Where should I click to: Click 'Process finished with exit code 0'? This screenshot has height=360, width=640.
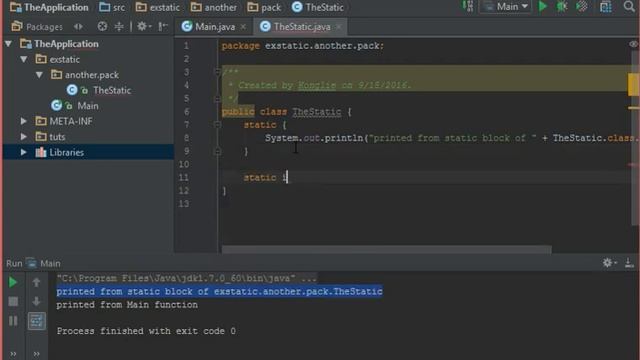pos(146,331)
